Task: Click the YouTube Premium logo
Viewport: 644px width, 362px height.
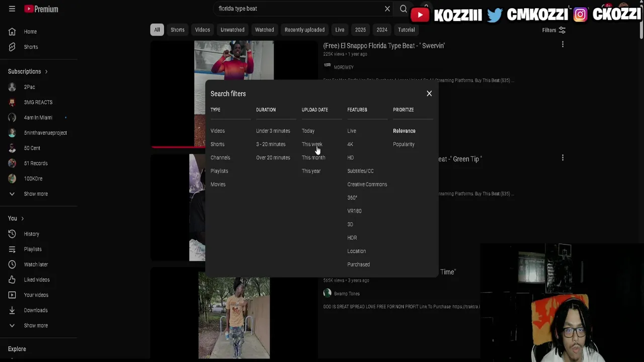Action: coord(41,9)
